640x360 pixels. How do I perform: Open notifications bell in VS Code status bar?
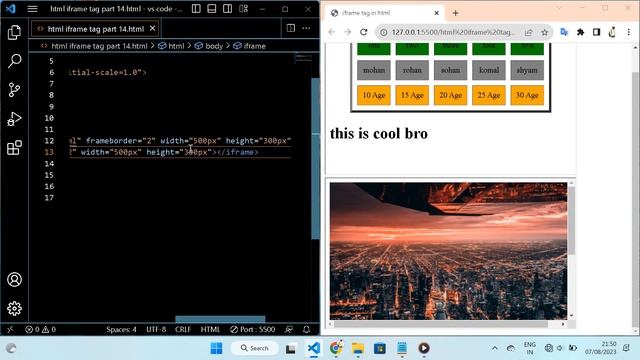pyautogui.click(x=307, y=329)
